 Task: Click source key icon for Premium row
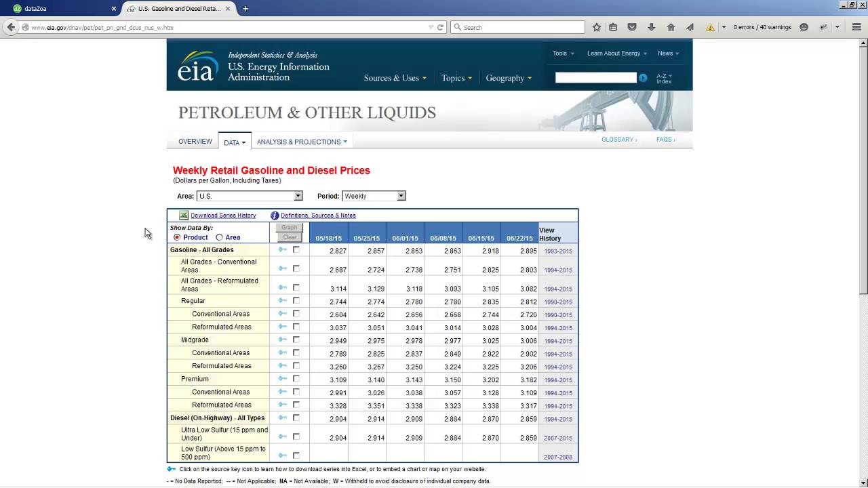tap(283, 378)
